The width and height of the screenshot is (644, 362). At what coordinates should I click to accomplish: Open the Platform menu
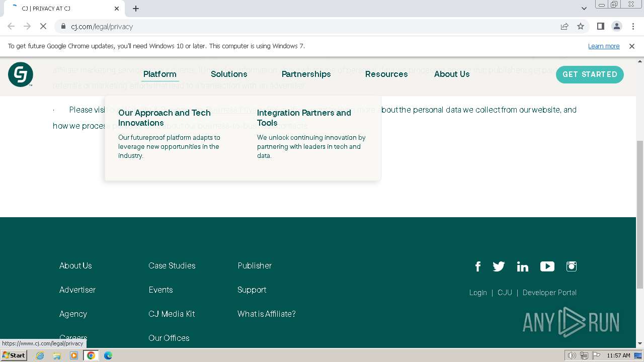coord(160,74)
